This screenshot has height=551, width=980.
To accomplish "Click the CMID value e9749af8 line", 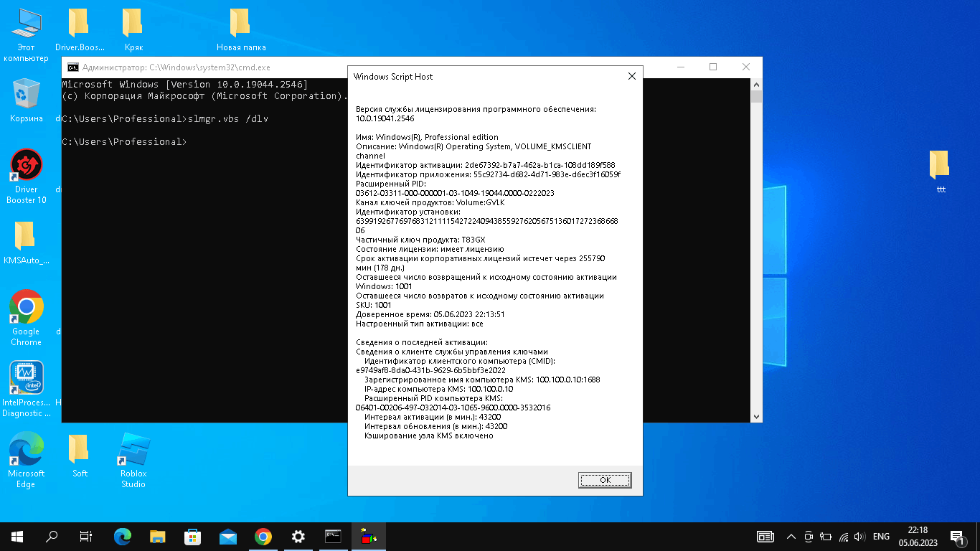I will (x=430, y=370).
